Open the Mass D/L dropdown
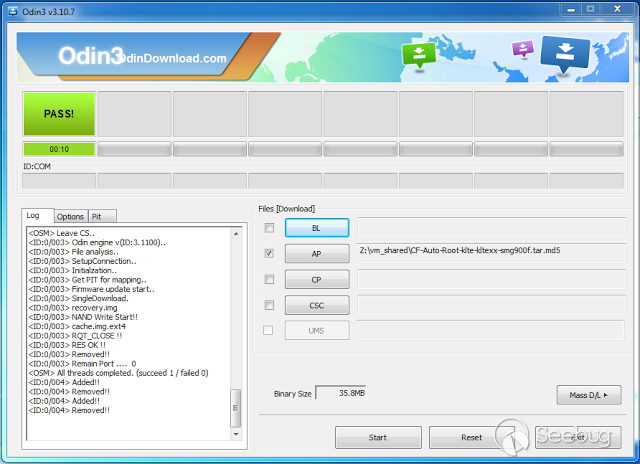Image resolution: width=640 pixels, height=464 pixels. point(589,395)
